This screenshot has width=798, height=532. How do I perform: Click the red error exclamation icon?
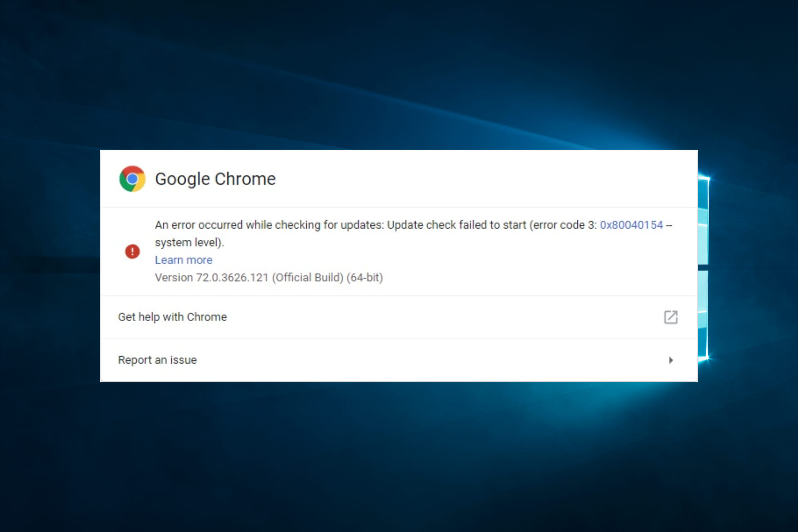pyautogui.click(x=132, y=251)
